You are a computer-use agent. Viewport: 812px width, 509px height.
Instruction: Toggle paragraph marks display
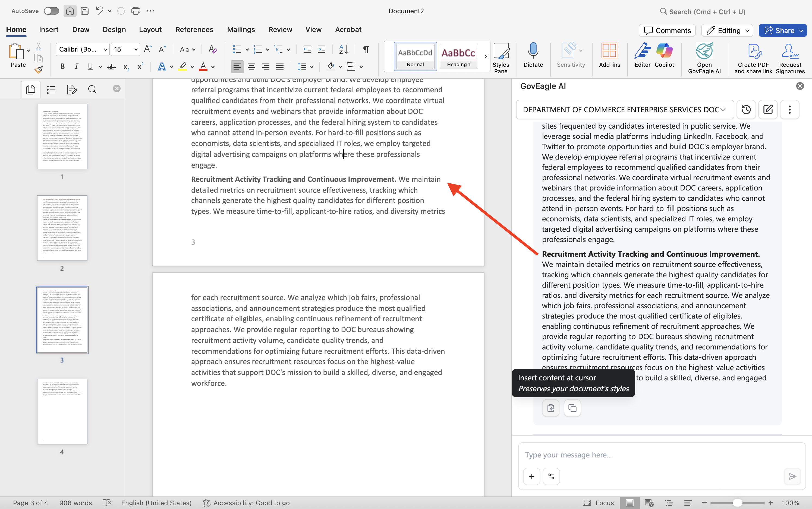(366, 50)
